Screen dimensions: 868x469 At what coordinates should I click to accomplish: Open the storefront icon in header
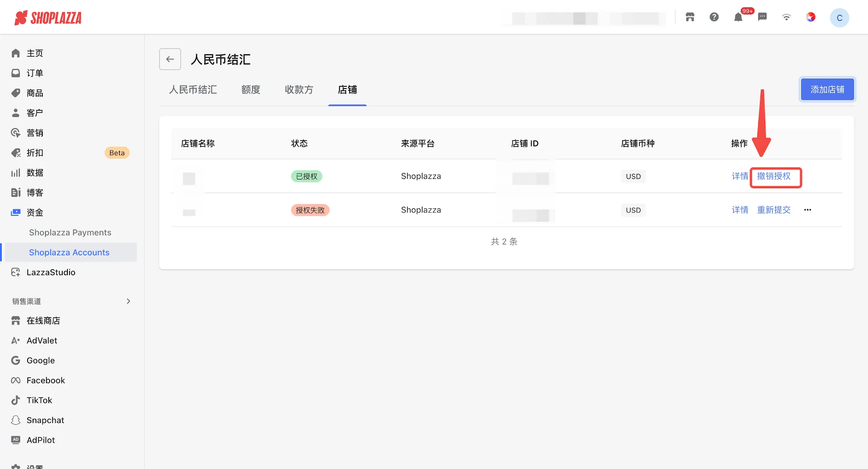pos(690,17)
